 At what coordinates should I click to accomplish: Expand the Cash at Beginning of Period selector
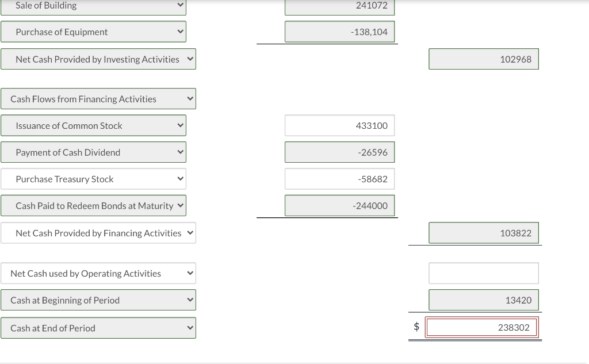(x=98, y=300)
